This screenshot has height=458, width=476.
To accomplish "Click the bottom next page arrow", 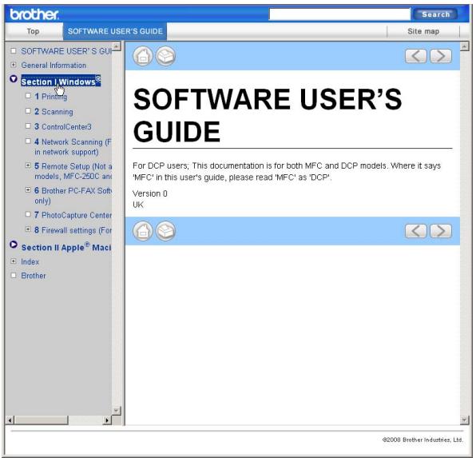I will click(441, 231).
